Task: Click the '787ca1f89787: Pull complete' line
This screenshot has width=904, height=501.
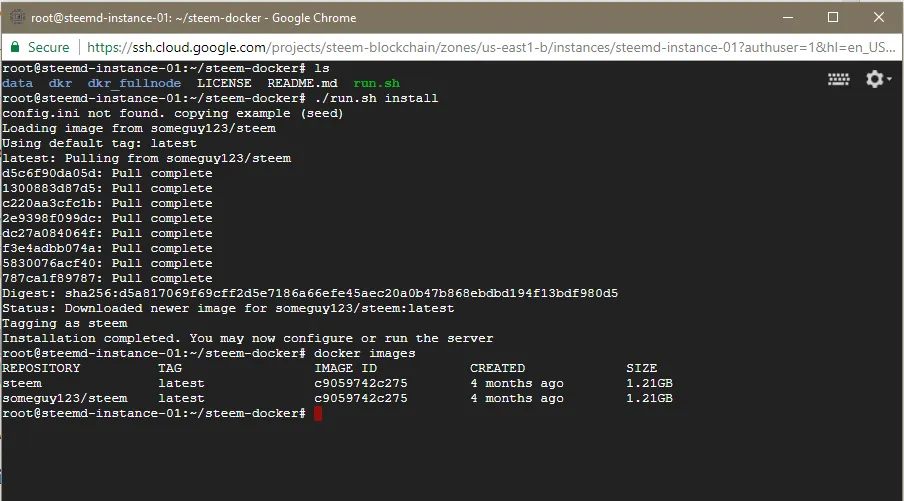Action: tap(107, 278)
